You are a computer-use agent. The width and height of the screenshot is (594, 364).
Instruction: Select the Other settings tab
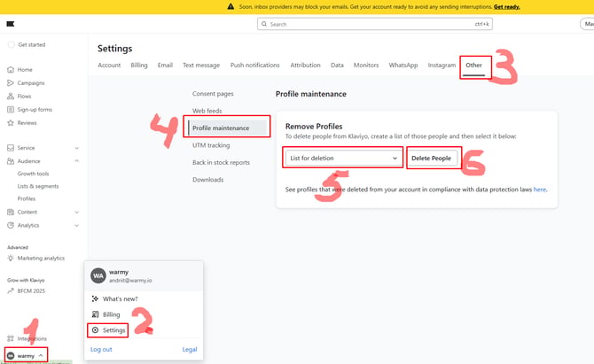click(474, 65)
